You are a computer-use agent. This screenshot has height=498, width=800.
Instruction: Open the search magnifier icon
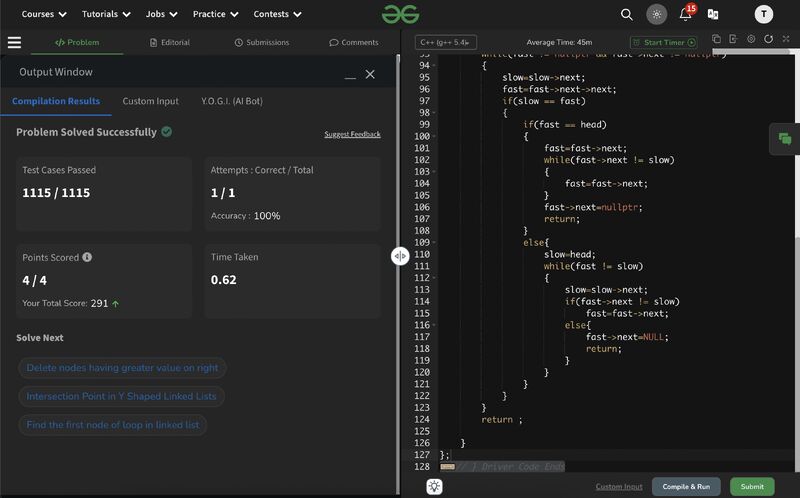627,14
